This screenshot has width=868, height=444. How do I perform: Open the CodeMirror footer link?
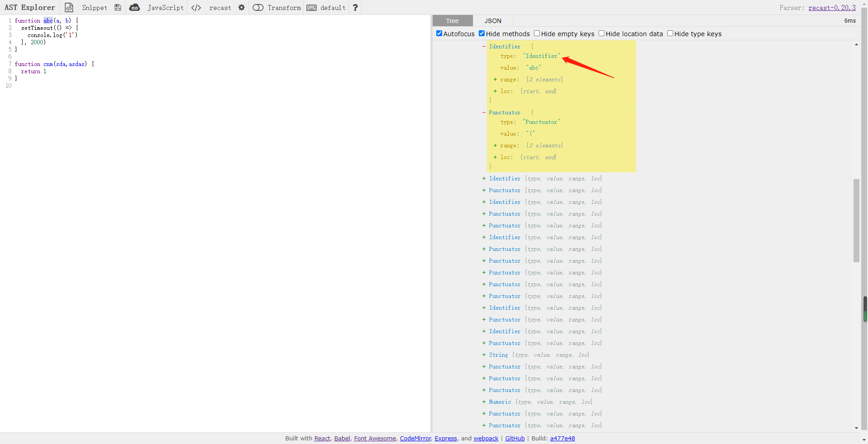[x=415, y=439]
